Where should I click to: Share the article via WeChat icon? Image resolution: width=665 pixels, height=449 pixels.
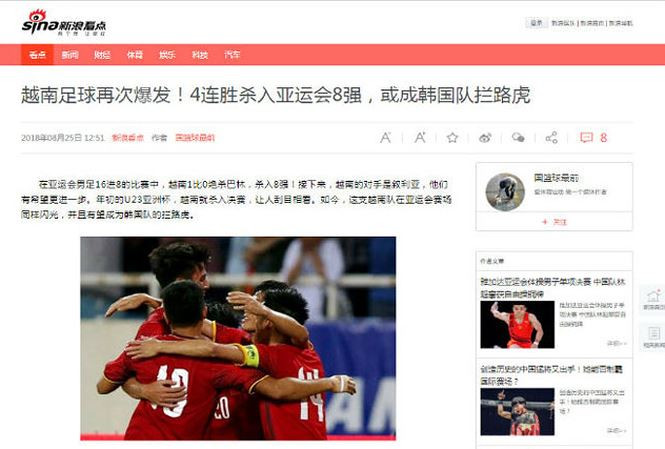click(518, 138)
